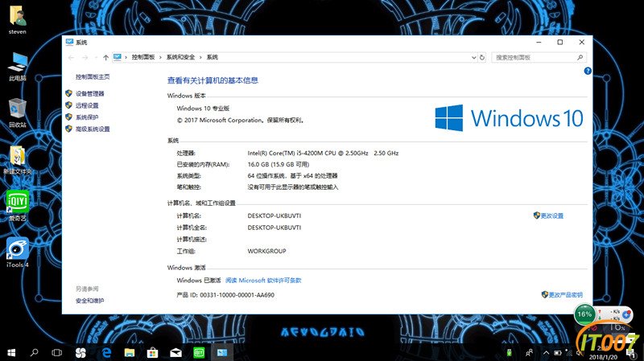Click the green USB device tray icon
This screenshot has height=361, width=644.
(510, 353)
